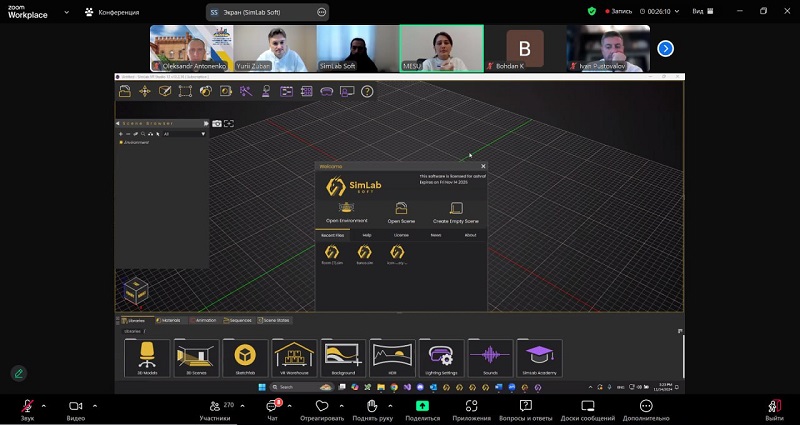Launch the VR headset viewer icon
Screen dimensions: 800x425
pyautogui.click(x=327, y=91)
